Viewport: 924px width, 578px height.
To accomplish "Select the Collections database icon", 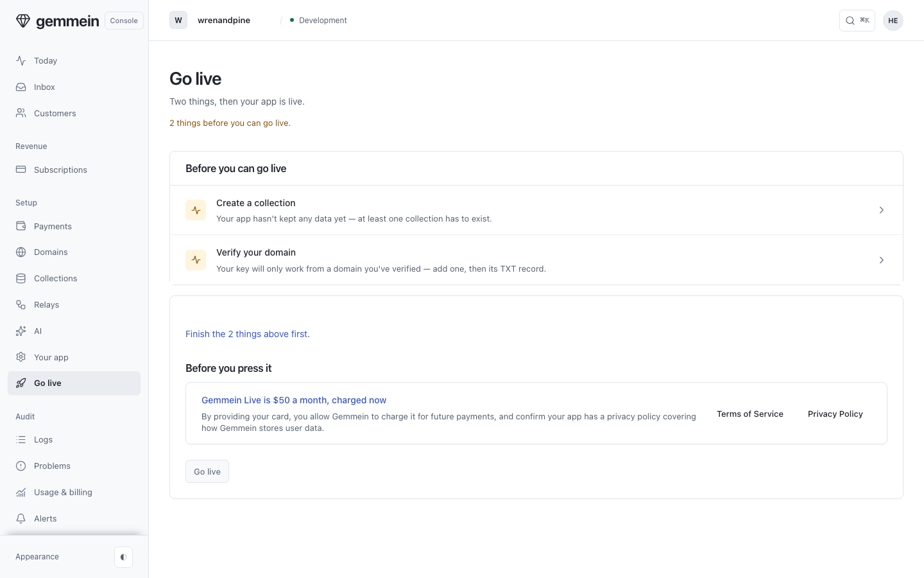I will pyautogui.click(x=21, y=278).
